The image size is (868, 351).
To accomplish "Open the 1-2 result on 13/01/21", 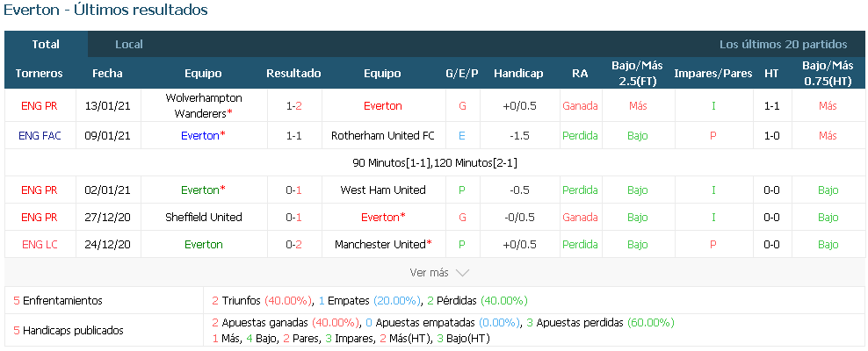I will [x=294, y=105].
